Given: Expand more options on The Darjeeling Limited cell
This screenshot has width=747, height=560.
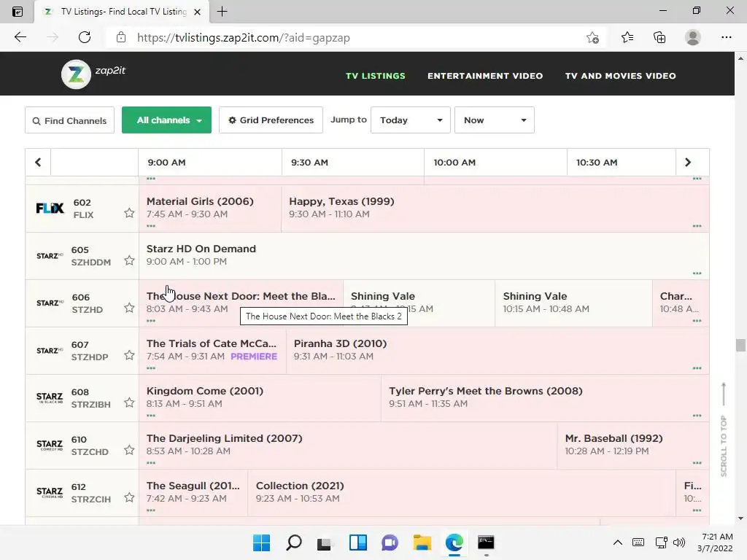Looking at the screenshot, I should click(x=151, y=463).
